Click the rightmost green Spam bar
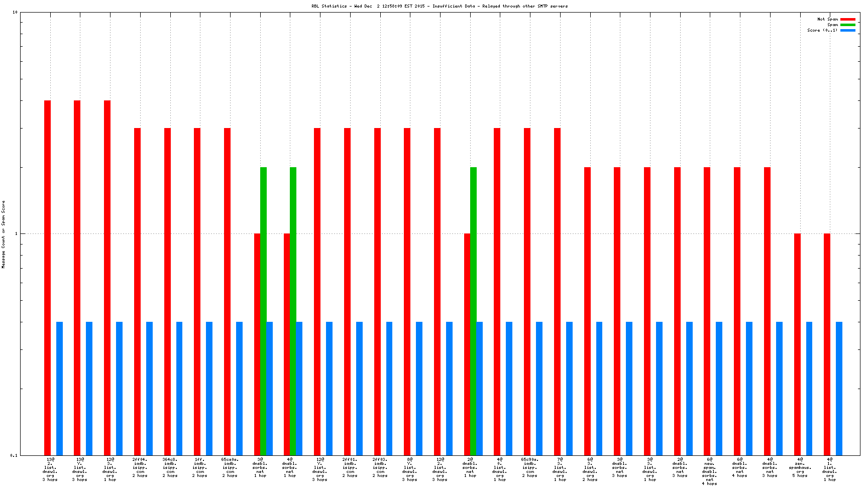Viewport: 868px width, 488px height. (473, 311)
